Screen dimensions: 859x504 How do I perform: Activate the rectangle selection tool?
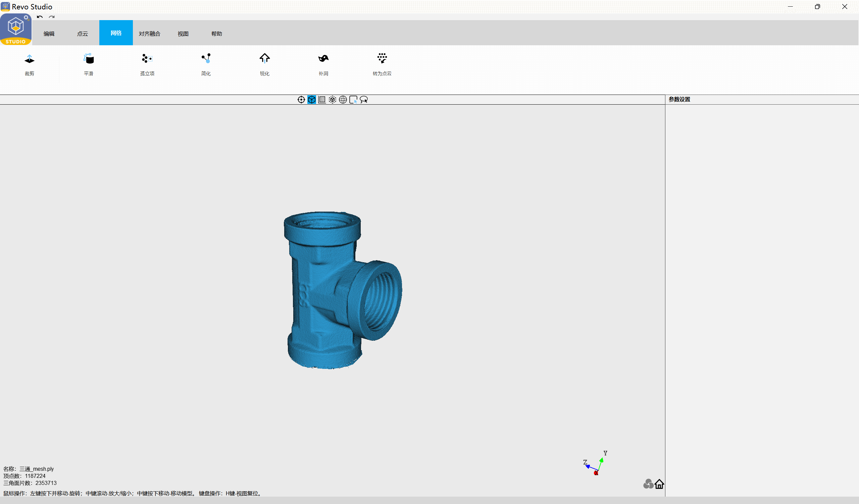353,100
